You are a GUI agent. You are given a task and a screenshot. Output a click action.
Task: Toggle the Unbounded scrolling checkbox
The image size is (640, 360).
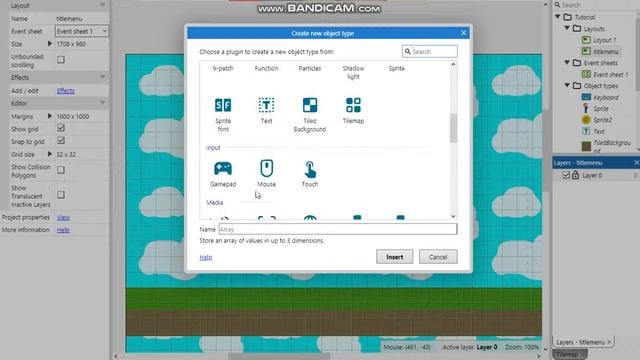coord(61,60)
